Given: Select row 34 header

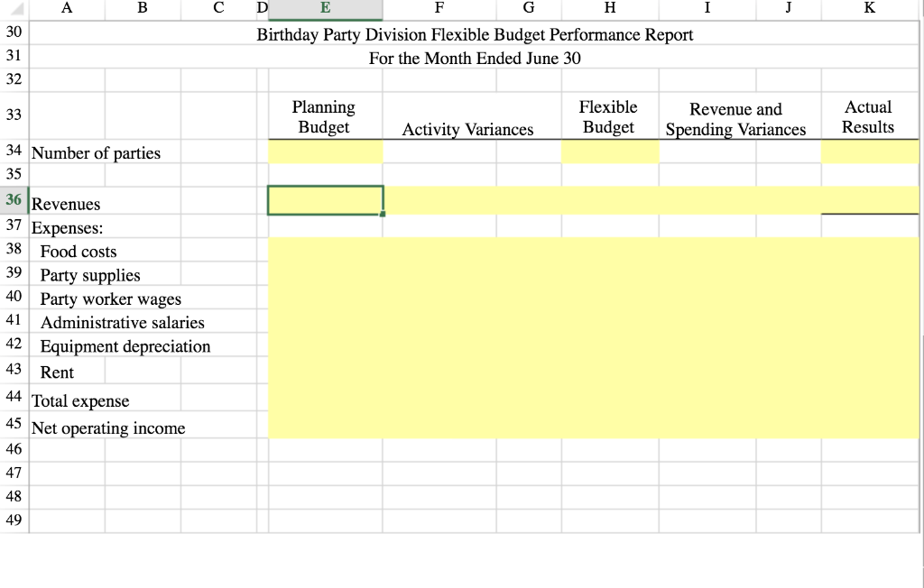Looking at the screenshot, I should coord(14,152).
